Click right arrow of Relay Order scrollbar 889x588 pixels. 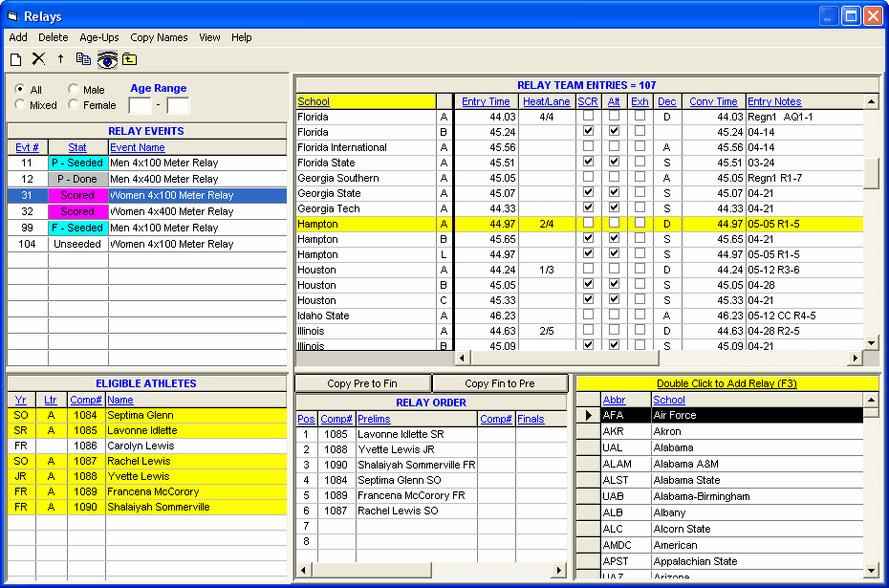(559, 570)
